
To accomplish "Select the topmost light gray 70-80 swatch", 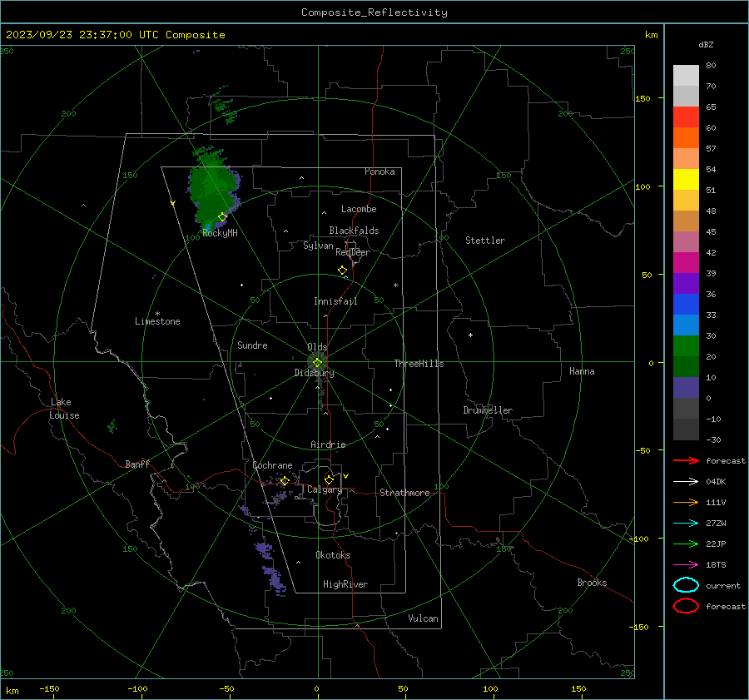I will (686, 76).
